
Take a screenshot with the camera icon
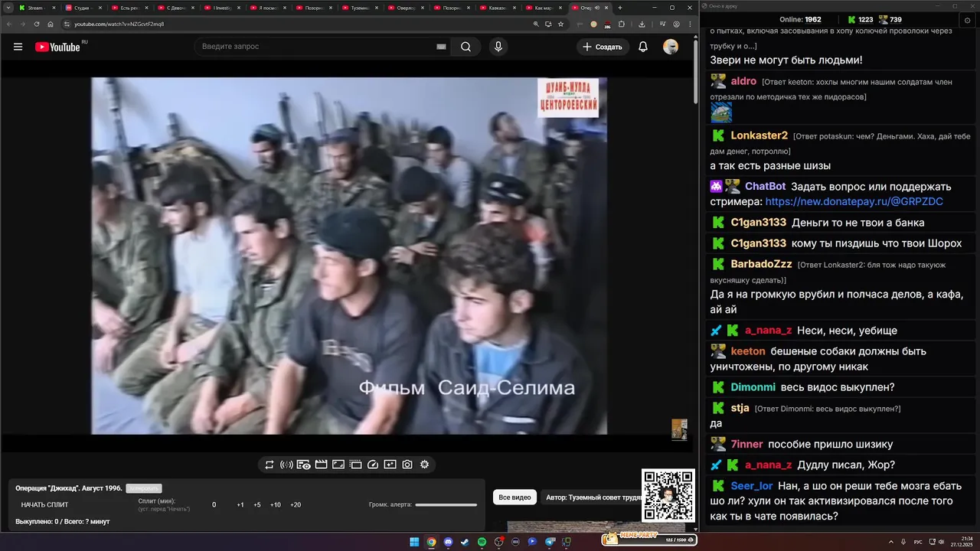pos(407,465)
